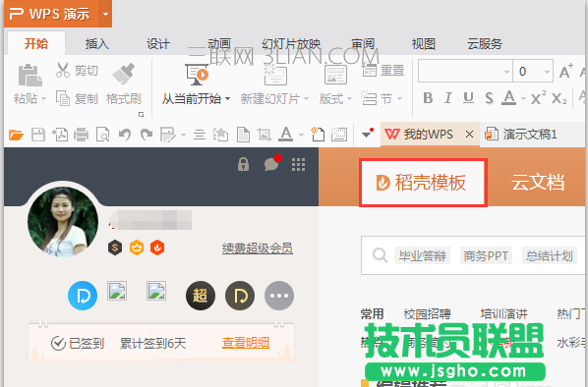Viewport: 588px width, 387px height.
Task: Open the 云服务 ribbon tab
Action: [x=485, y=44]
